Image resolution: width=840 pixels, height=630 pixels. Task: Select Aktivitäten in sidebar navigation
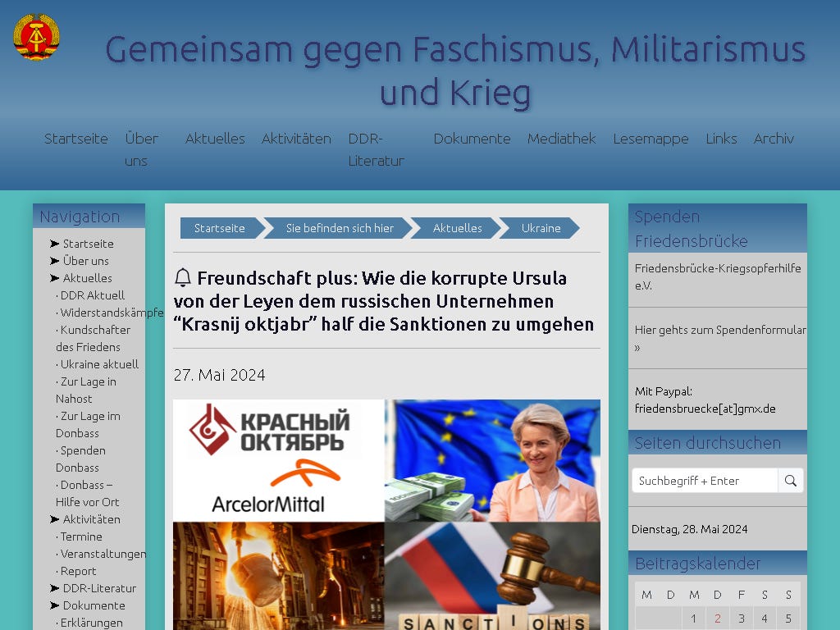[x=92, y=519]
